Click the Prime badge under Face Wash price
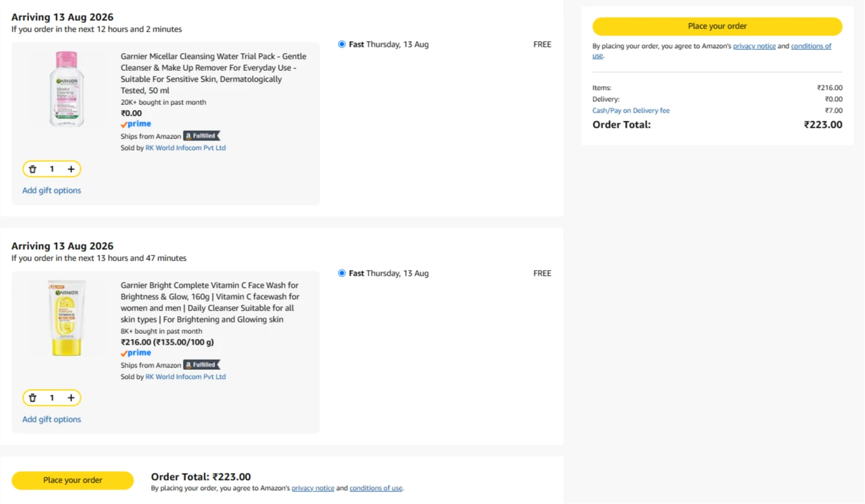 click(x=136, y=353)
